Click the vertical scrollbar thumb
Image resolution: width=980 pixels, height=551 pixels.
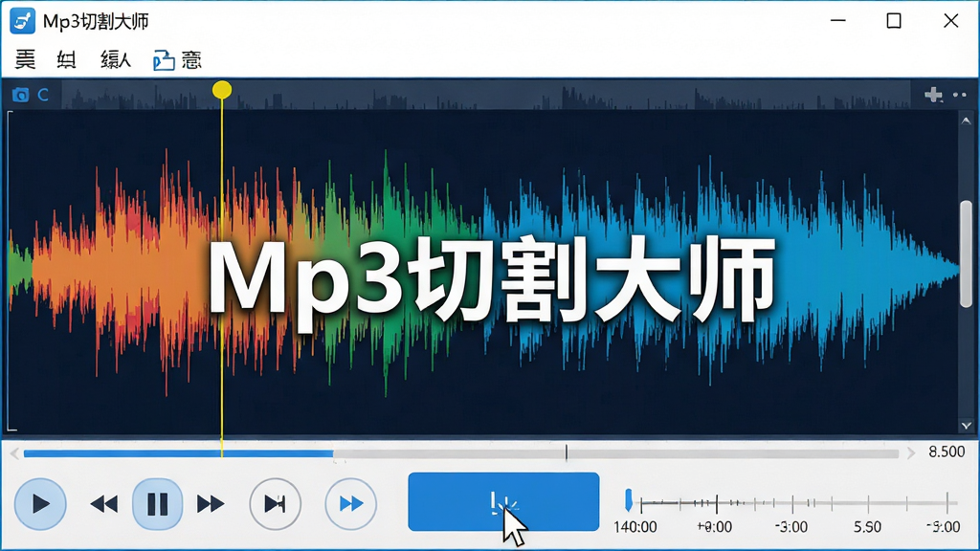click(x=967, y=253)
